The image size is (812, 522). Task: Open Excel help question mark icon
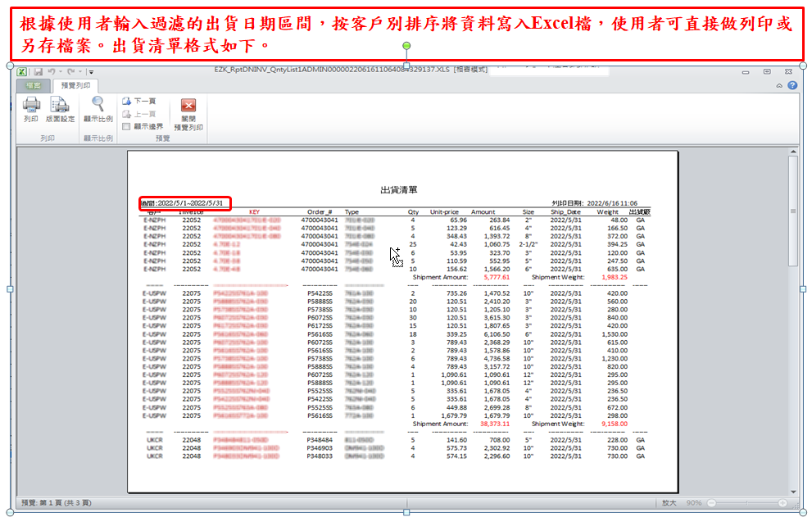point(792,85)
